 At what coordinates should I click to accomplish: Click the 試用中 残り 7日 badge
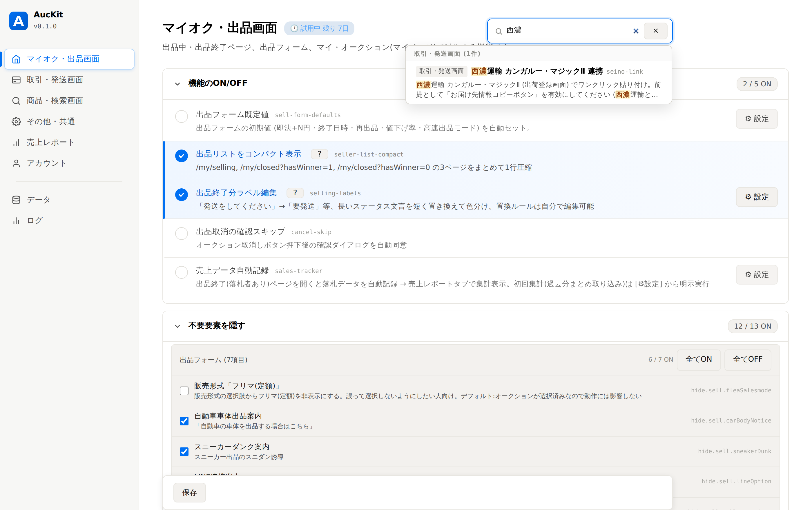coord(319,28)
